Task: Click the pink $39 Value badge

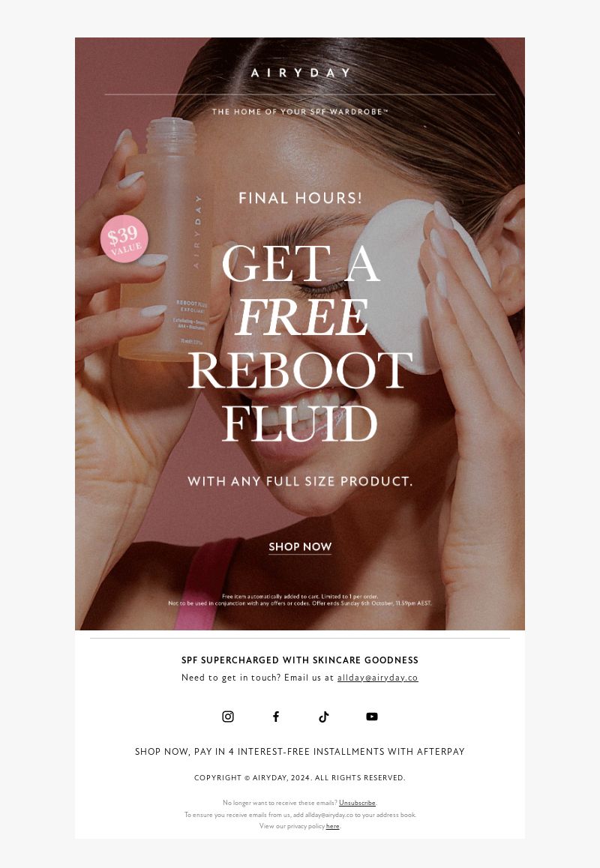Action: point(124,238)
